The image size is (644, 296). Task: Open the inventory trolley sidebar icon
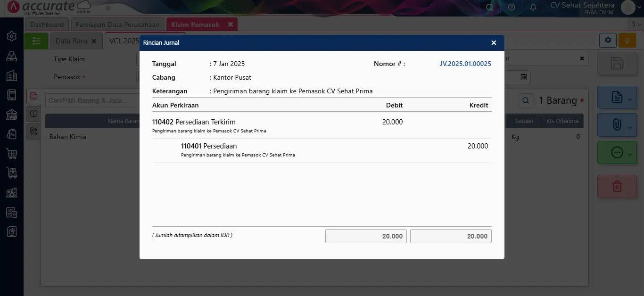[x=12, y=173]
